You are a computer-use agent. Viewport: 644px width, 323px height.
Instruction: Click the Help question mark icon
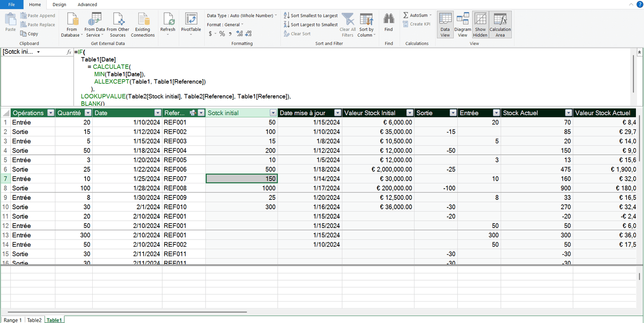640,4
